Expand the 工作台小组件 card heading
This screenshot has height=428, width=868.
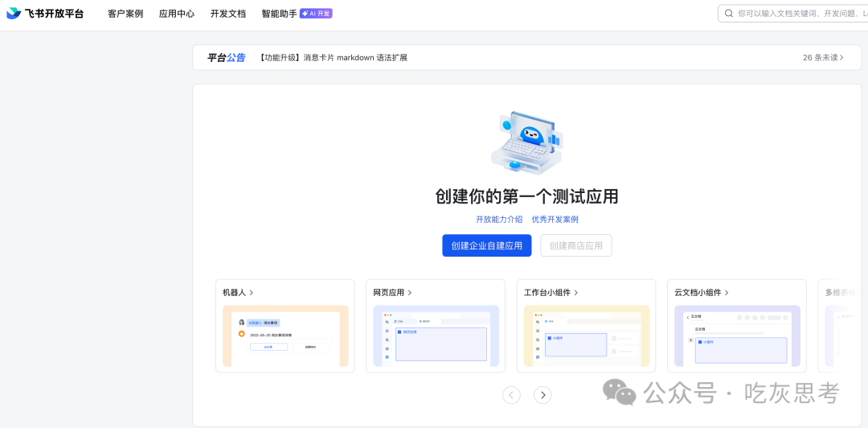(551, 292)
